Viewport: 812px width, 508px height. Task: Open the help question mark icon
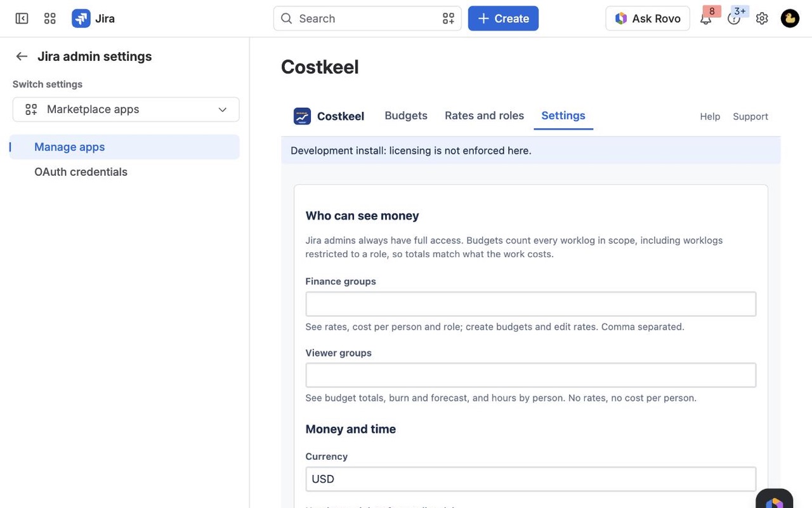pyautogui.click(x=734, y=18)
